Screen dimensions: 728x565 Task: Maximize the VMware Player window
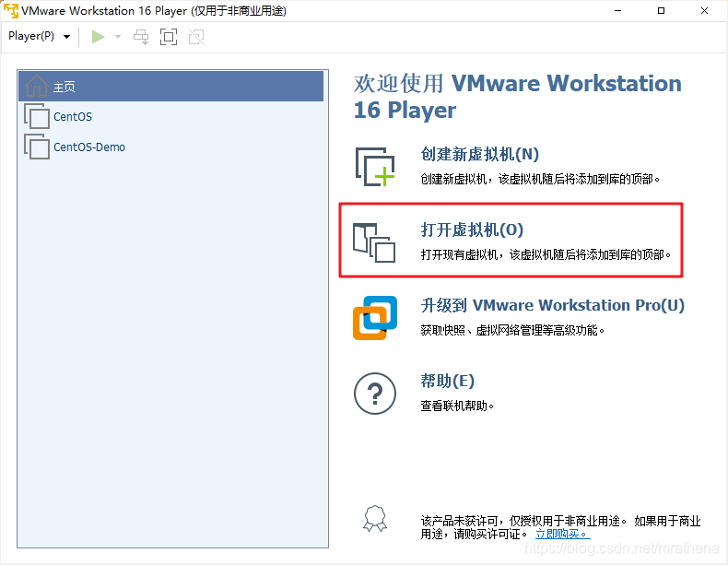tap(661, 11)
